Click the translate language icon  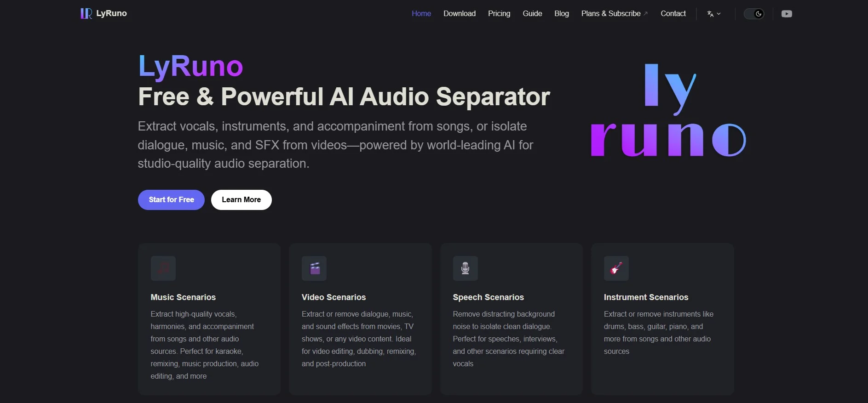click(710, 14)
